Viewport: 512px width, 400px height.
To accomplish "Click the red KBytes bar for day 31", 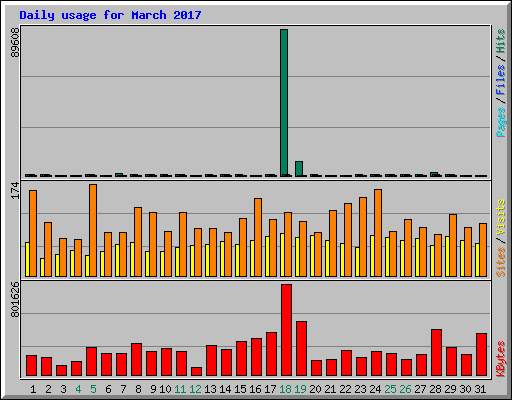I will click(x=481, y=355).
